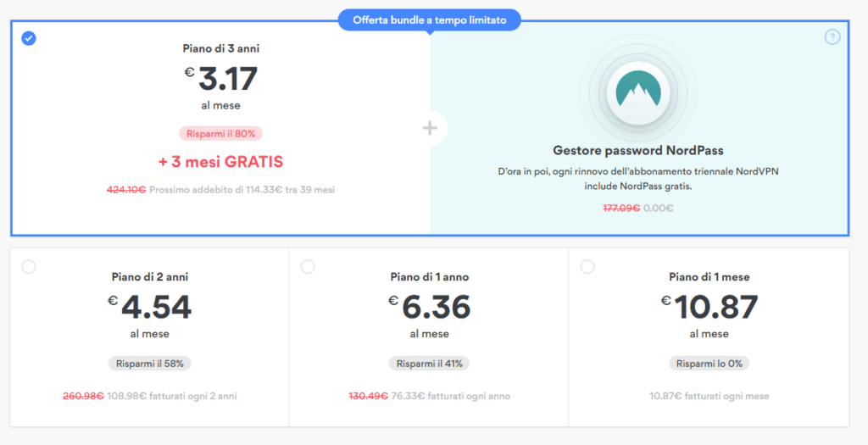Click the NordPass renewal description paragraph
Screen dimensions: 868x445
[x=638, y=179]
